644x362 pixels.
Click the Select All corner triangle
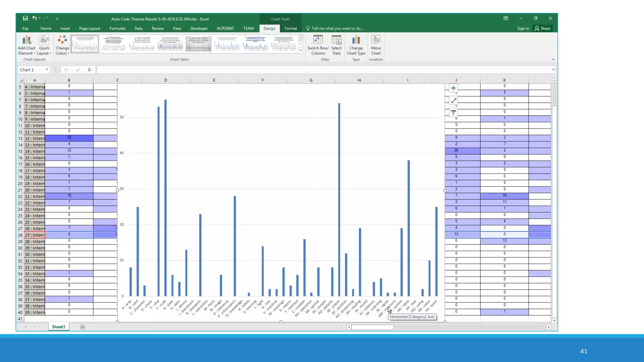point(21,80)
